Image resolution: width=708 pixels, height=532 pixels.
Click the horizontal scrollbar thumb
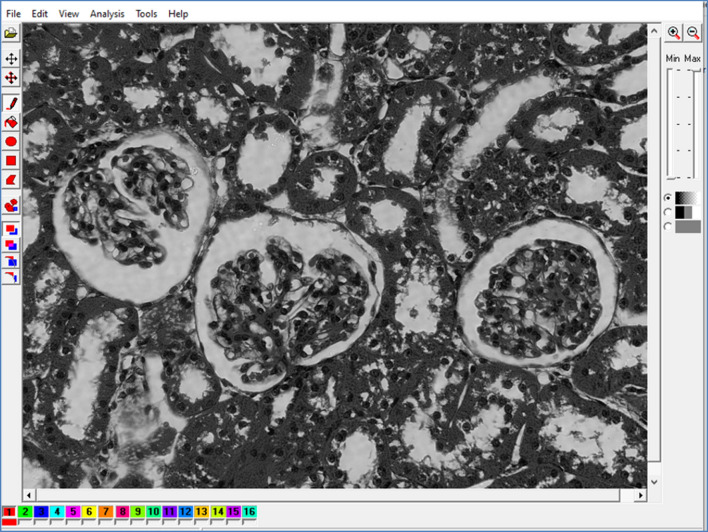click(328, 495)
